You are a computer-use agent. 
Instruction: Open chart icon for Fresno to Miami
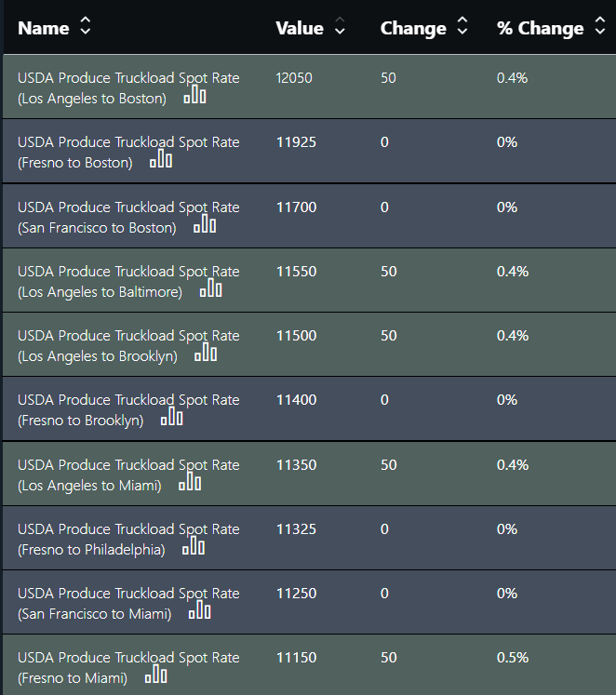coord(156,675)
